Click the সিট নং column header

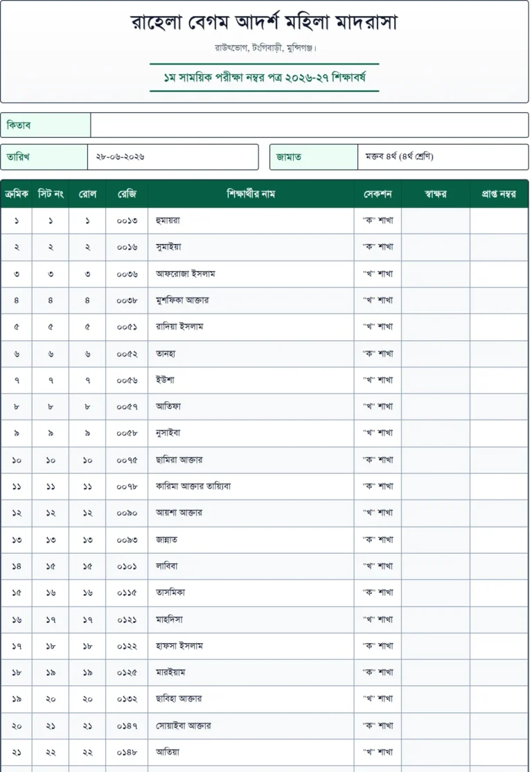click(50, 194)
